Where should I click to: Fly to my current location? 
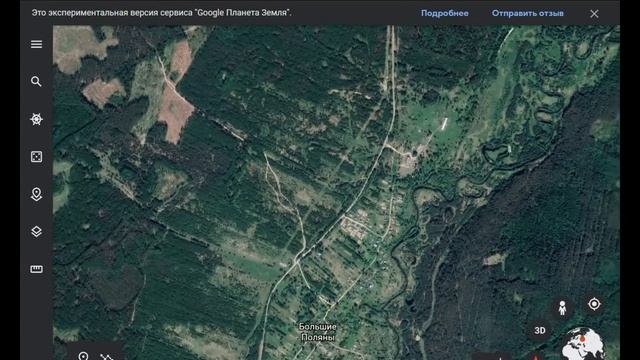pos(594,304)
